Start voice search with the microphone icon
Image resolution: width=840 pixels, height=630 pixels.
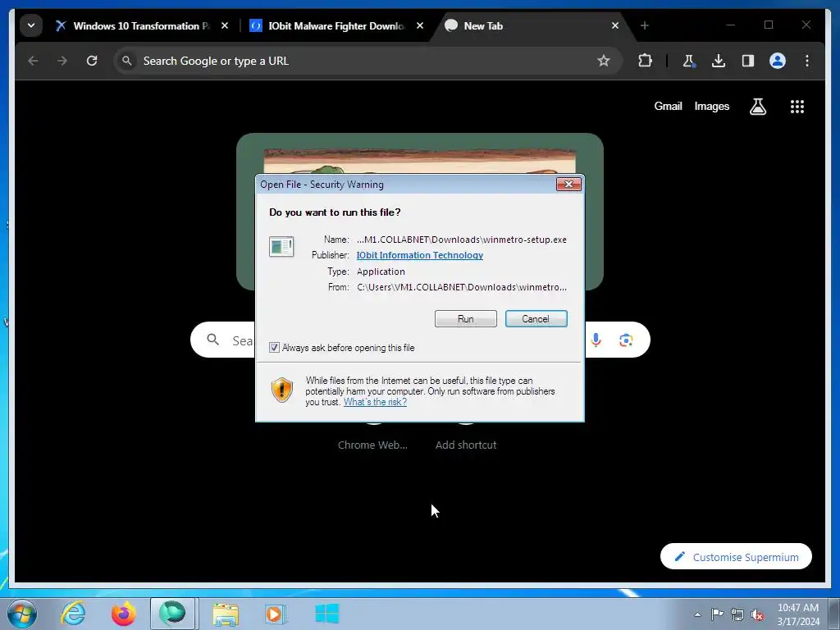596,340
